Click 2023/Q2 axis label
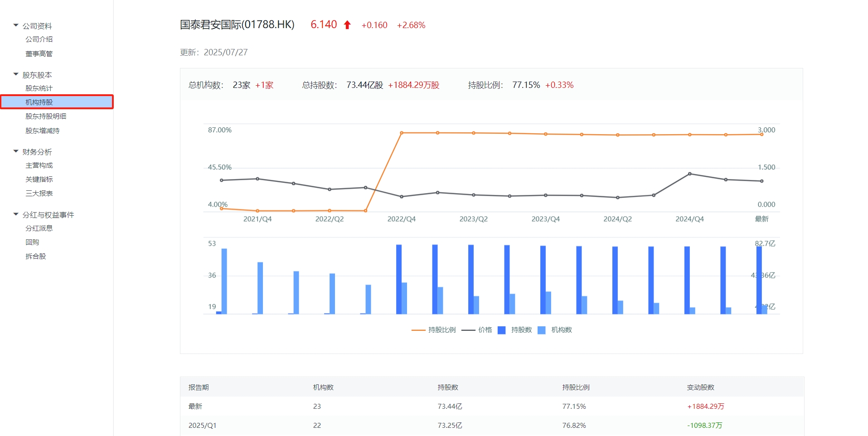The image size is (868, 436). coord(474,219)
